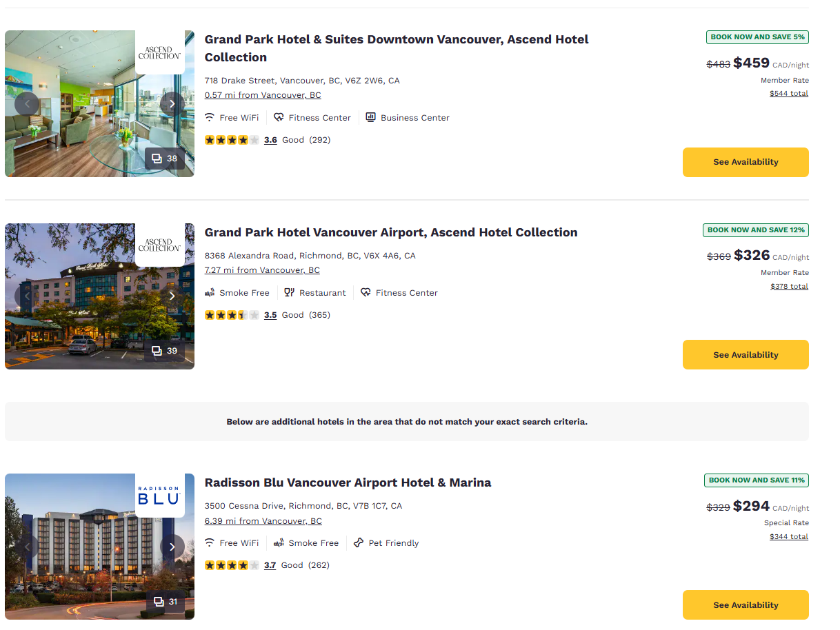Open the 31-photo gallery for Radisson Blu
The image size is (840, 630).
[164, 602]
